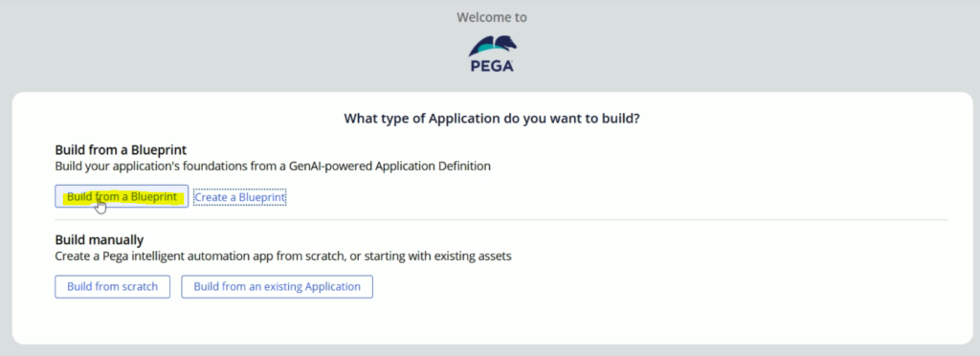Click the word 'build?' ending the main heading
Screen dimensions: 980x356
click(x=622, y=118)
